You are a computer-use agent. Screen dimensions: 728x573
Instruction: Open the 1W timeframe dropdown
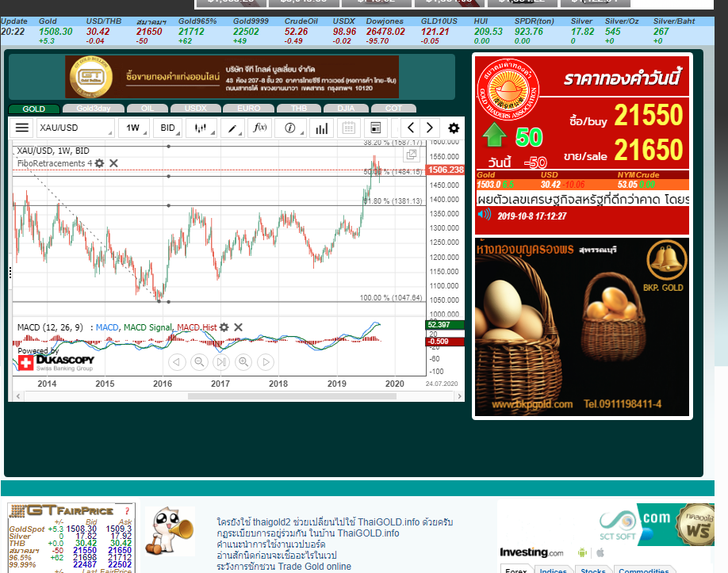pyautogui.click(x=134, y=128)
